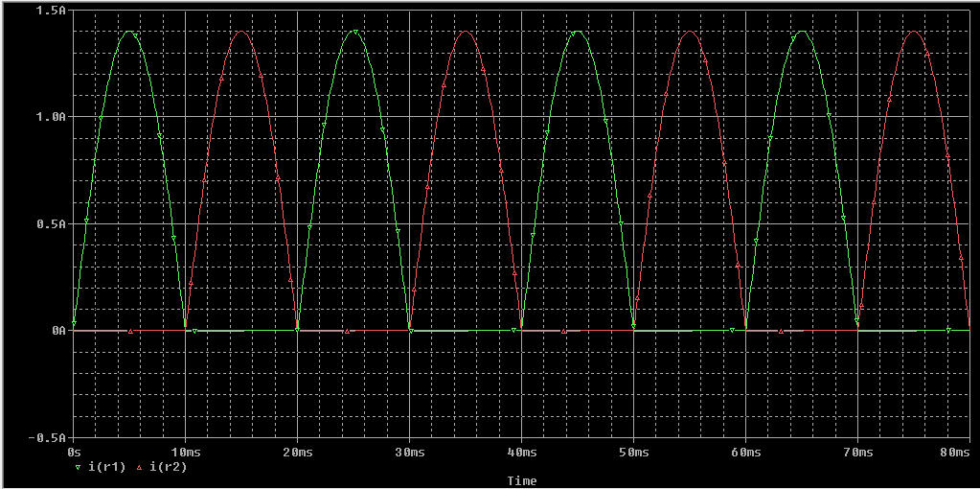Viewport: 980px width, 489px height.
Task: Click the 80ms time axis label
Action: (954, 450)
